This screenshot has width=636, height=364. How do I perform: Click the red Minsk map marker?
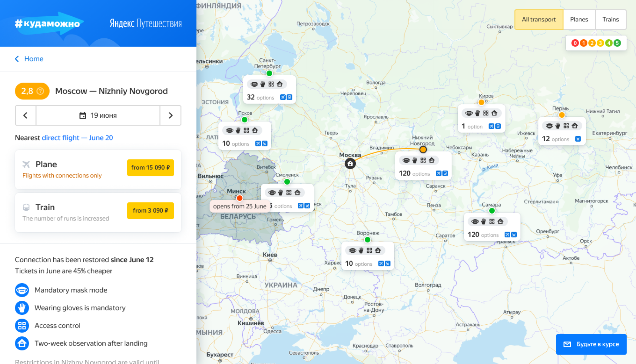point(240,198)
